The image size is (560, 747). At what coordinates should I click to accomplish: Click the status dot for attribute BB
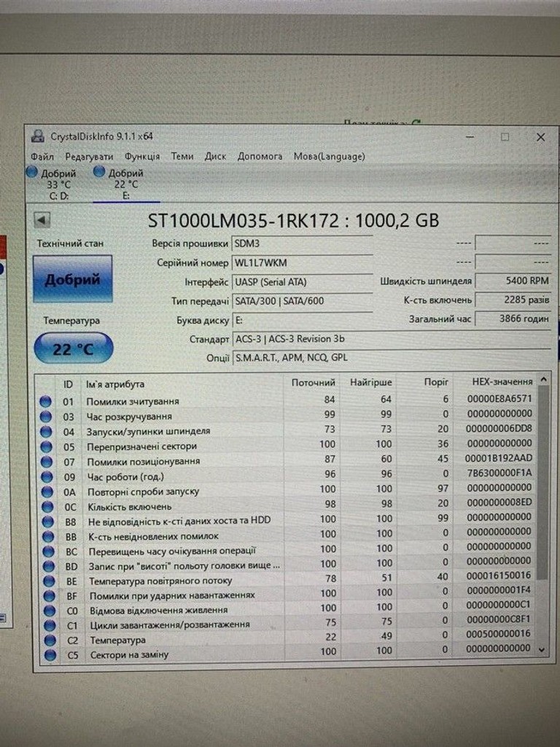[x=48, y=536]
